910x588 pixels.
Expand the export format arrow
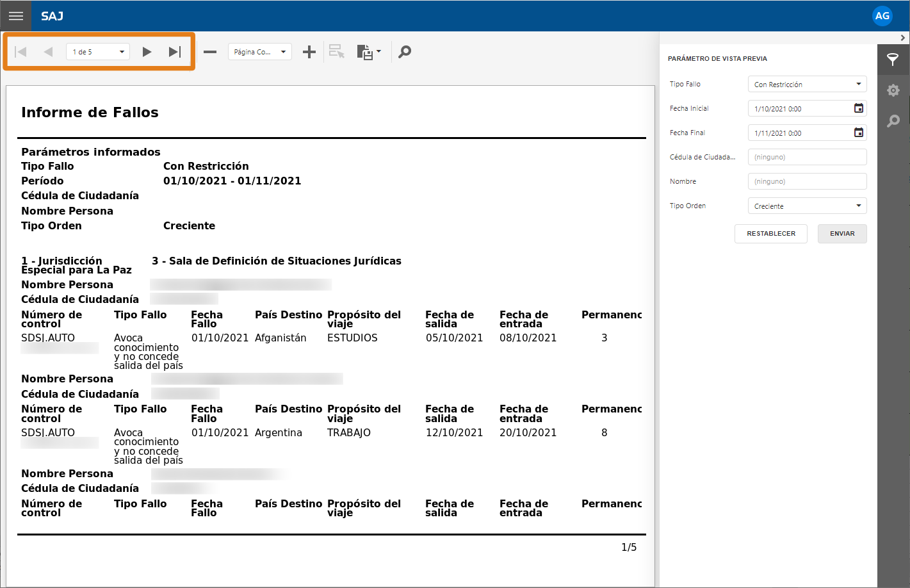(x=379, y=51)
